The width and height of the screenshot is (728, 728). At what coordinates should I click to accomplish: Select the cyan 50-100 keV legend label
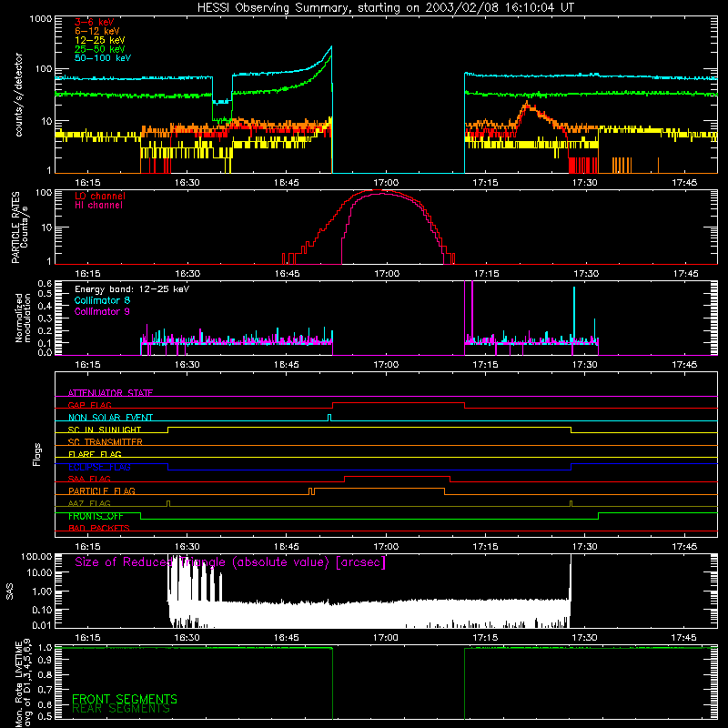(x=103, y=58)
